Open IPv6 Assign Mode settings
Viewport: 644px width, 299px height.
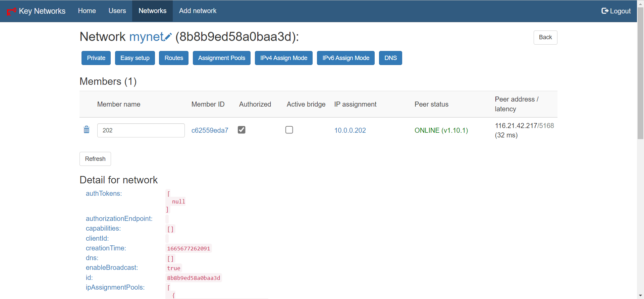(345, 58)
